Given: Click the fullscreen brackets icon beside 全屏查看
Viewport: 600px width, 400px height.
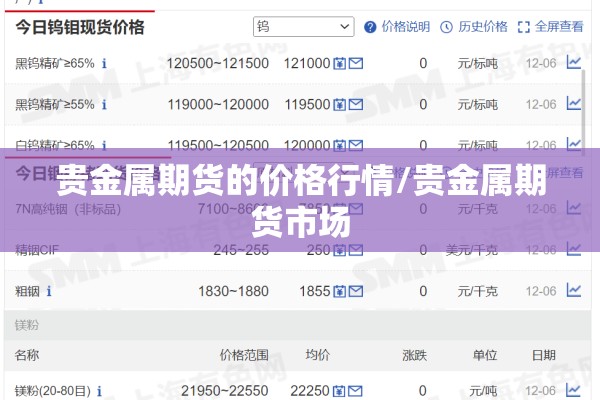Looking at the screenshot, I should click(x=523, y=27).
